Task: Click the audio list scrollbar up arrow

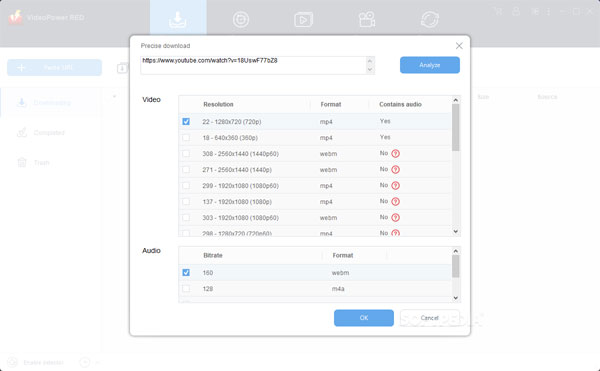Action: pyautogui.click(x=455, y=251)
